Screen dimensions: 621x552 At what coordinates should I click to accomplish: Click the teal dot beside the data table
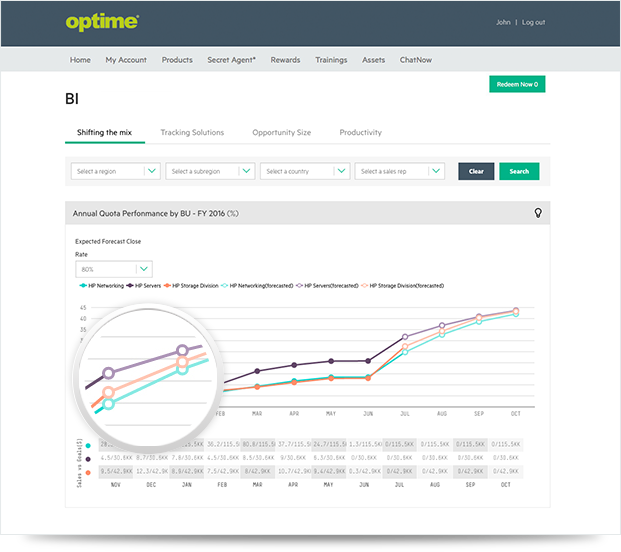(x=89, y=445)
